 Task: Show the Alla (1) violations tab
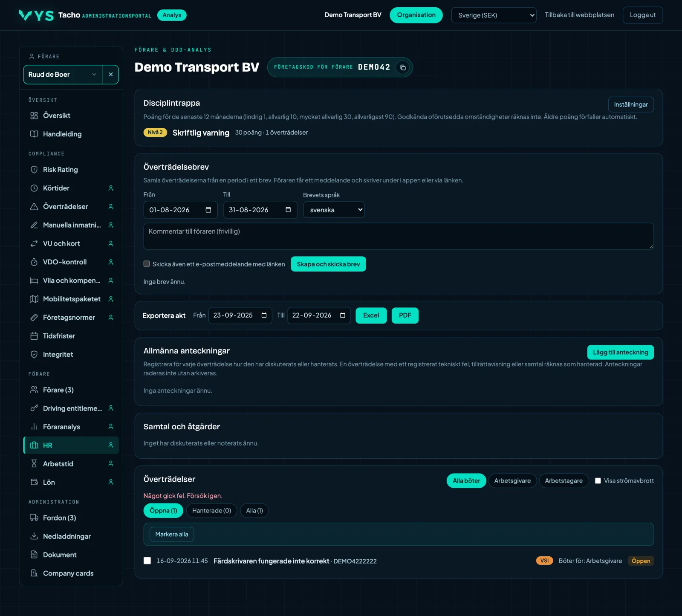point(254,511)
